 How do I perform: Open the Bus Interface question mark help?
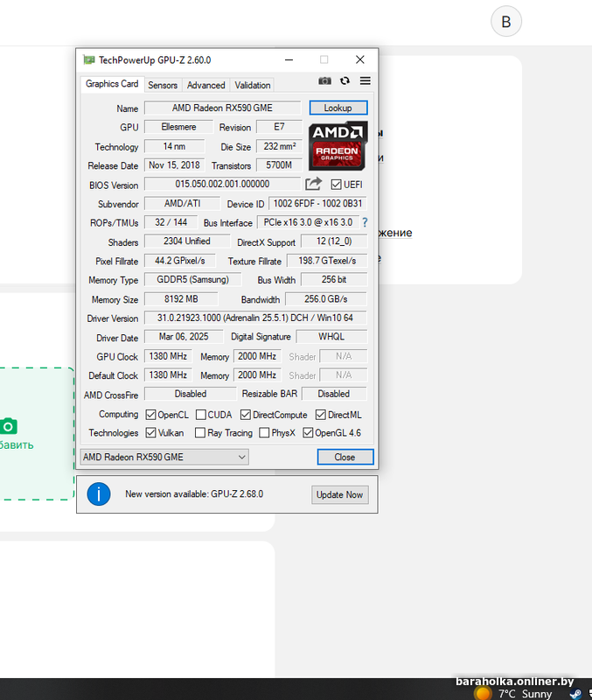tap(365, 222)
